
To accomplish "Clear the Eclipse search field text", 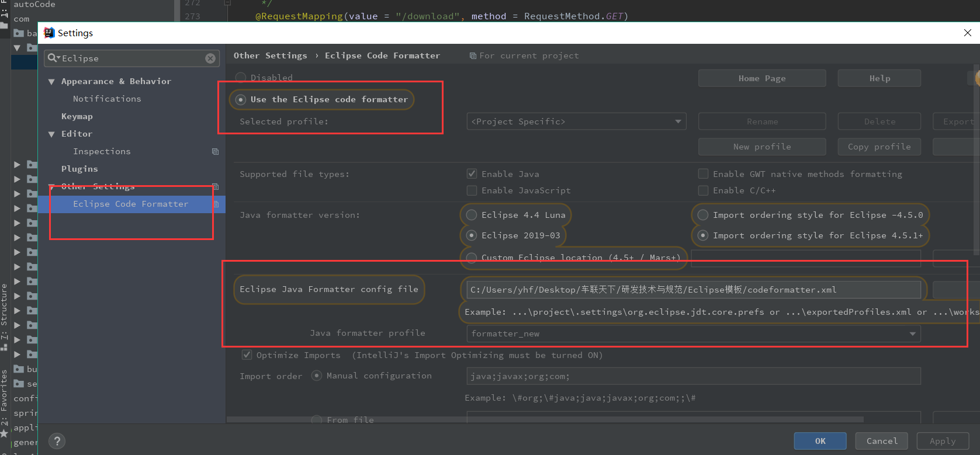I will tap(210, 58).
